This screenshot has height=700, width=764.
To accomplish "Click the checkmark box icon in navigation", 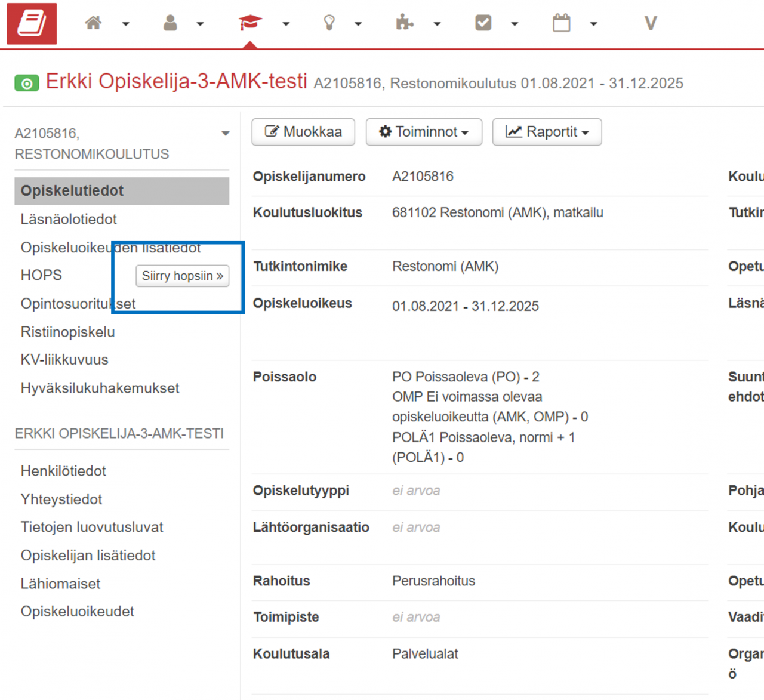I will click(x=483, y=23).
